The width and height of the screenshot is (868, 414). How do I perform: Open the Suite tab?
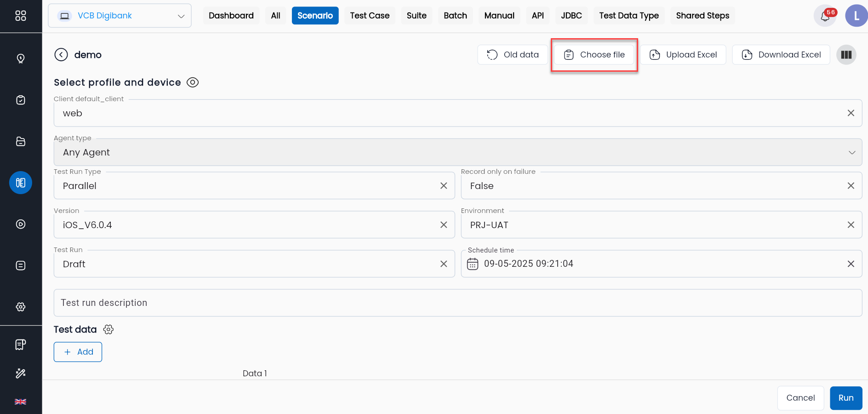[x=417, y=16]
